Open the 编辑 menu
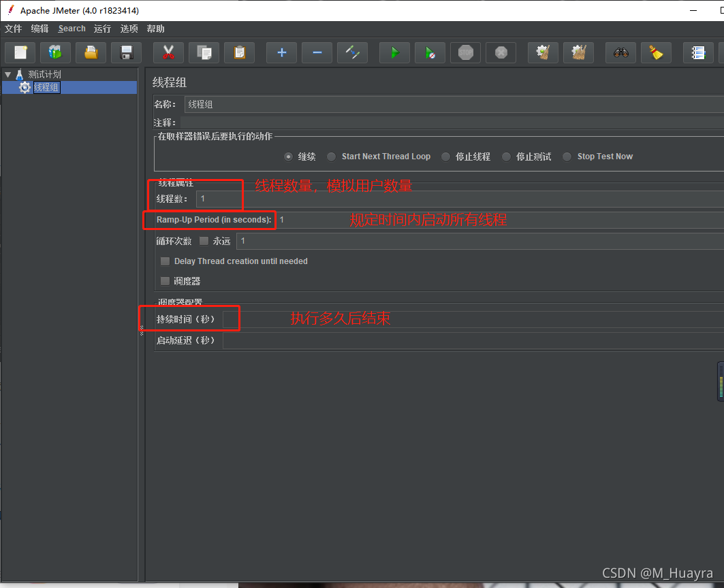Image resolution: width=724 pixels, height=588 pixels. pos(40,29)
